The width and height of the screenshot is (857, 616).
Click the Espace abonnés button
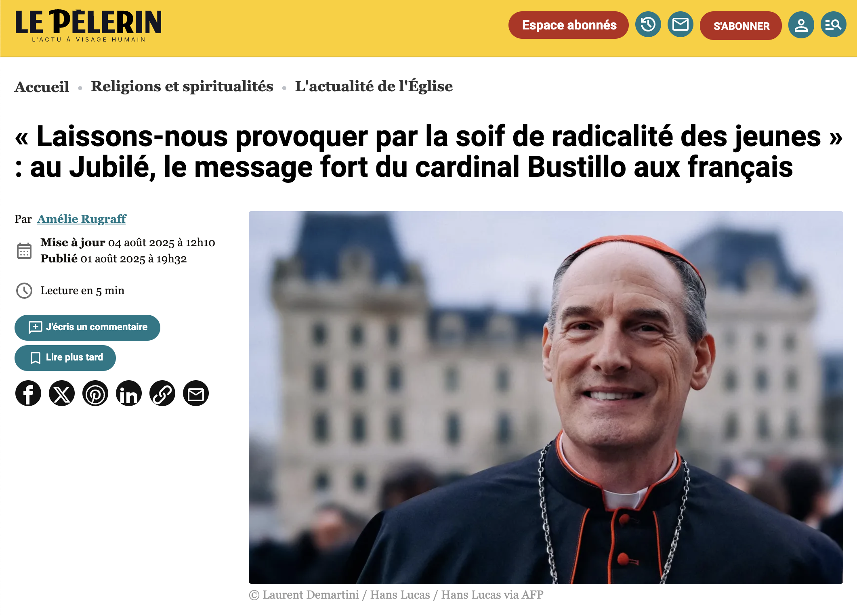click(x=568, y=25)
